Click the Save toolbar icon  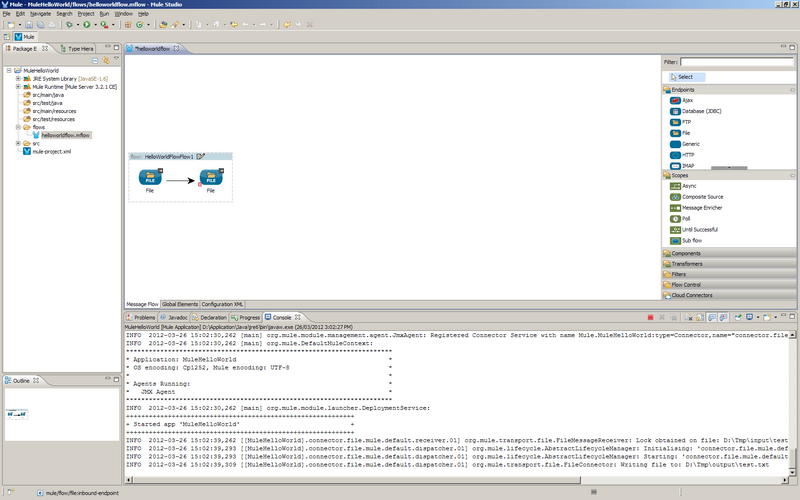tap(29, 24)
